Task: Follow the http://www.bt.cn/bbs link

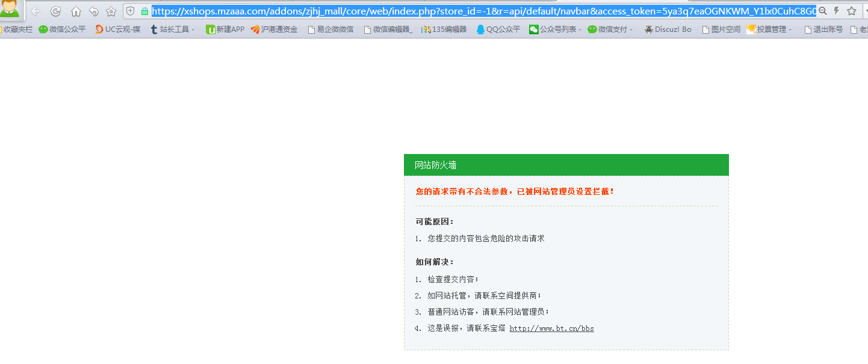Action: (551, 329)
